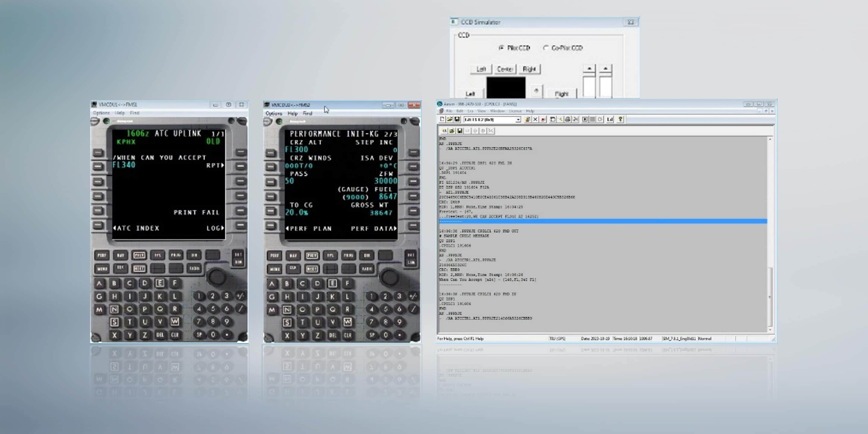This screenshot has width=868, height=434.
Task: Click the Save icon in main toolbar
Action: 457,119
